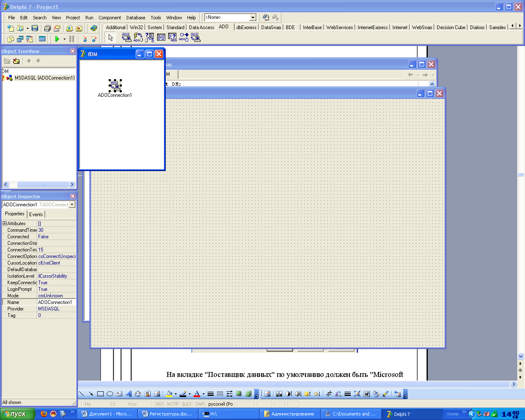The image size is (525, 420).
Task: Expand the Attributes property node
Action: pyautogui.click(x=5, y=224)
